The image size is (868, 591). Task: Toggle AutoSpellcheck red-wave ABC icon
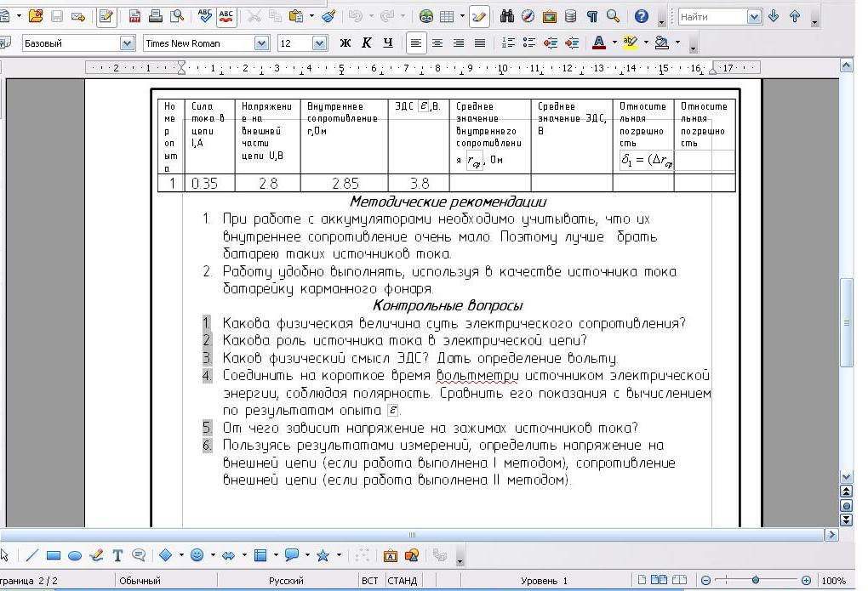(226, 17)
